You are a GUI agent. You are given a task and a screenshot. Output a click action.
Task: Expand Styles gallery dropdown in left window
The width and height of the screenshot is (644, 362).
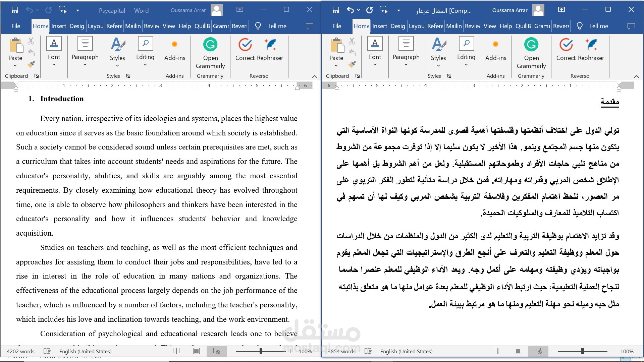click(117, 65)
